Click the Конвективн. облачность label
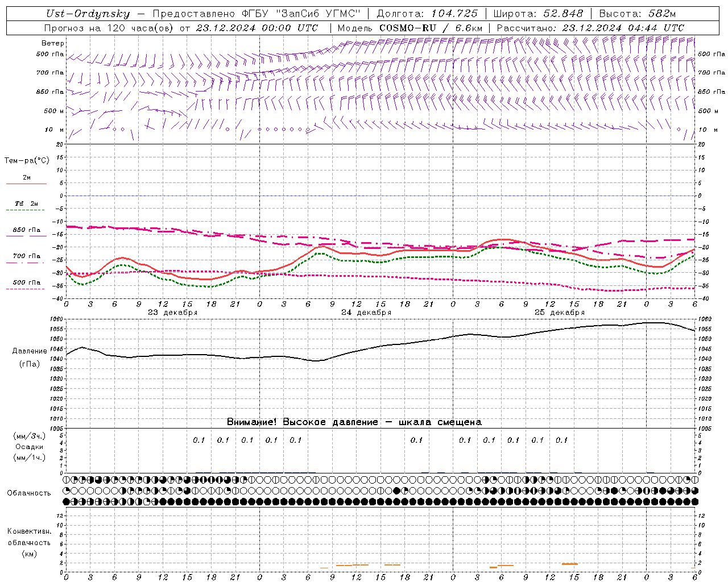Image resolution: width=728 pixels, height=582 pixels. [x=29, y=537]
